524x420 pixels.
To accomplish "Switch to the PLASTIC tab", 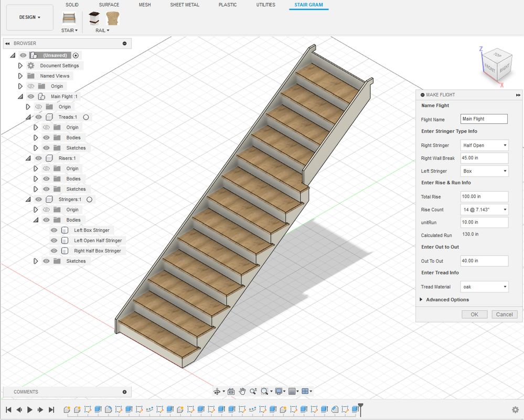I will [x=228, y=5].
